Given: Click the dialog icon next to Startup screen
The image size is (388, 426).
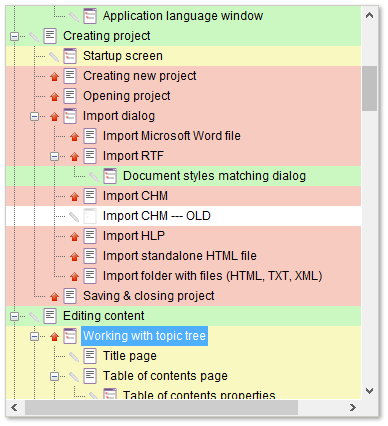Looking at the screenshot, I should pyautogui.click(x=70, y=56).
